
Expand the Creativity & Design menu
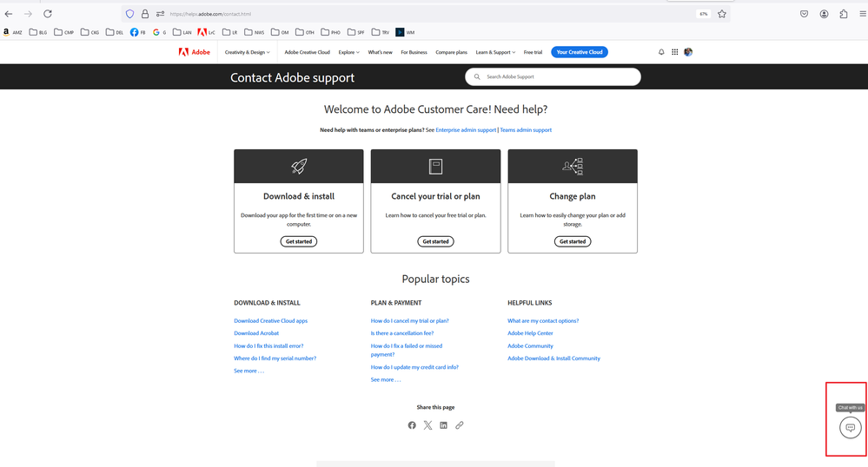248,52
